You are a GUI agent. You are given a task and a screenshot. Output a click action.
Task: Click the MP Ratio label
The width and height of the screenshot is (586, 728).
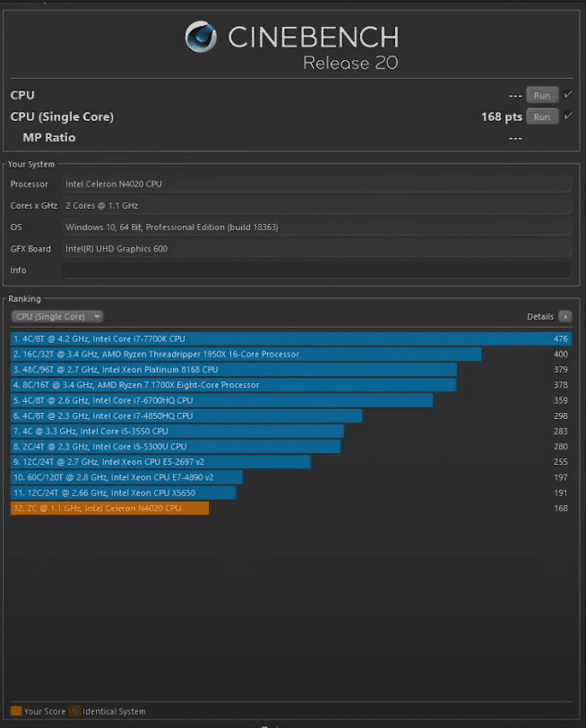[x=48, y=138]
